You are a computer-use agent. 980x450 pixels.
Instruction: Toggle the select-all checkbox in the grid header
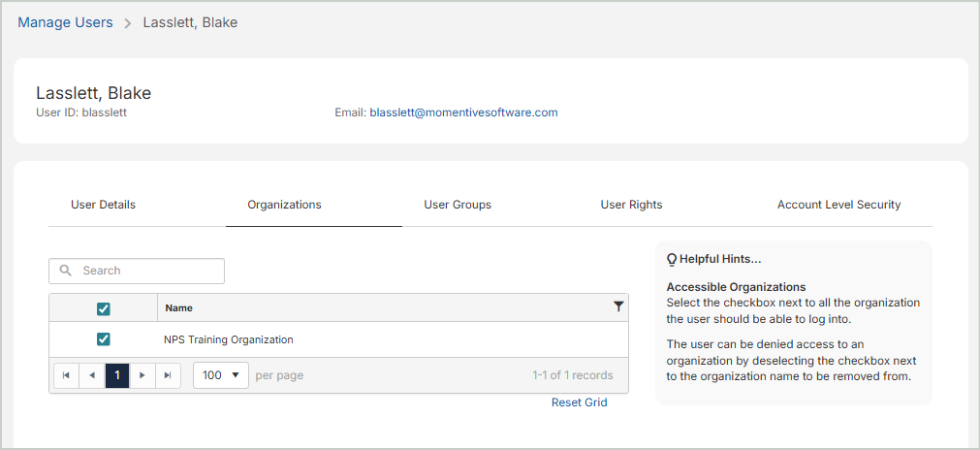(x=104, y=308)
